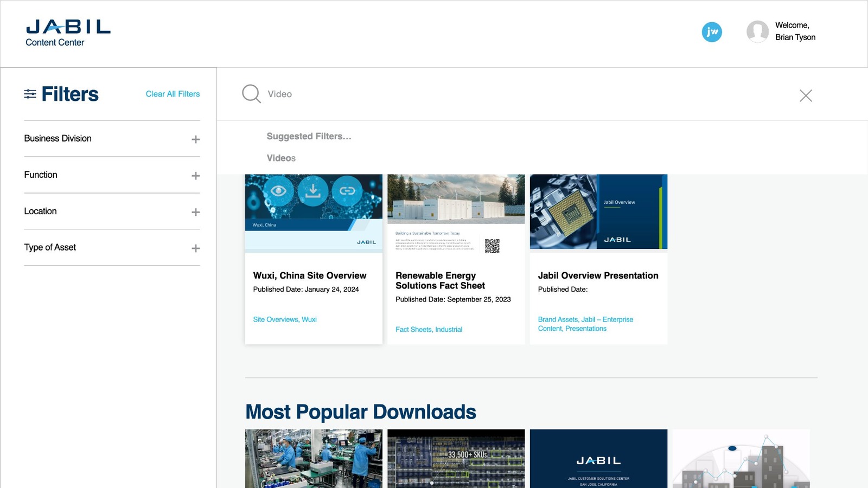Scan the QR code on Renewable Energy card
Screen dimensions: 868x488
tap(492, 245)
